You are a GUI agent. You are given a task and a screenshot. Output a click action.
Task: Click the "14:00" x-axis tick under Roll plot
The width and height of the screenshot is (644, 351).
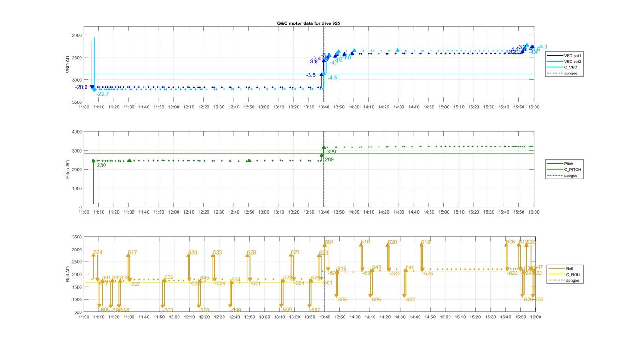tap(355, 317)
